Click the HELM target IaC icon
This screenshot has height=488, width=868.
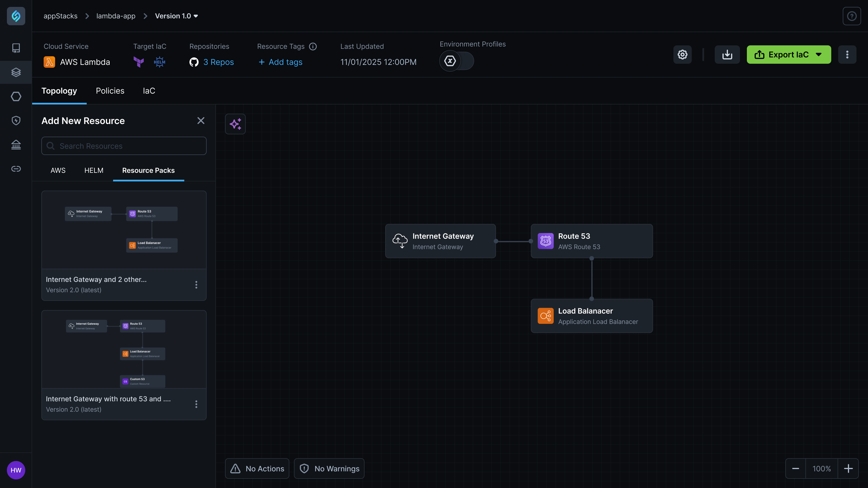159,62
